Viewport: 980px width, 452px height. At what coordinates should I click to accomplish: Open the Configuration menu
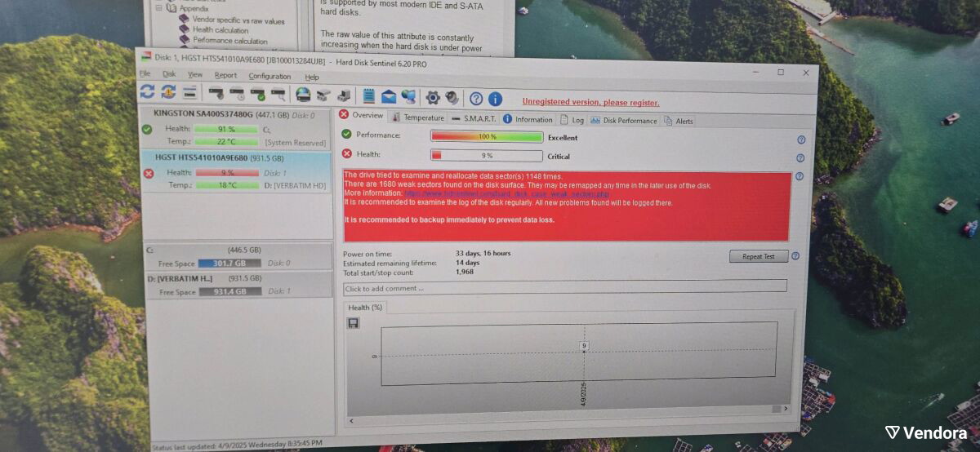click(x=269, y=76)
